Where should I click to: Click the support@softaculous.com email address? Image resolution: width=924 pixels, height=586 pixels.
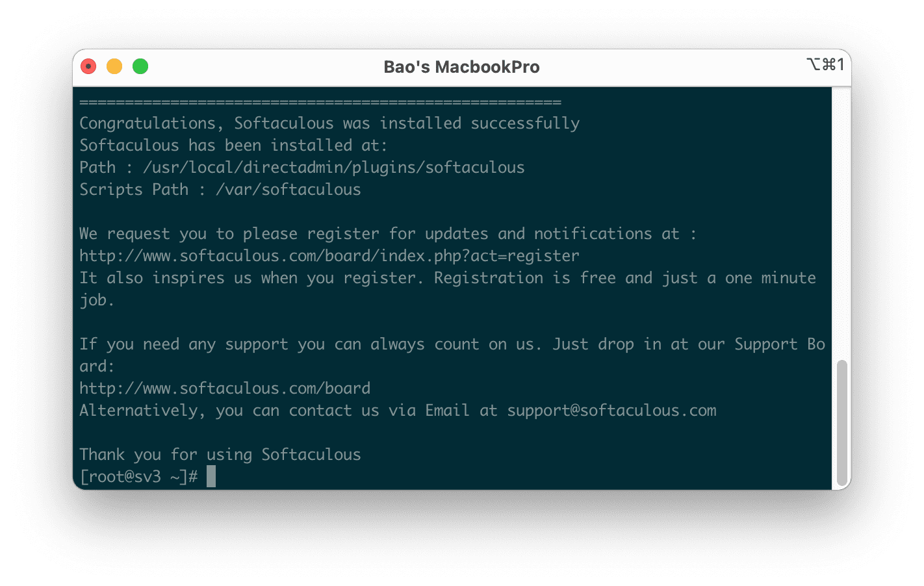pyautogui.click(x=611, y=411)
